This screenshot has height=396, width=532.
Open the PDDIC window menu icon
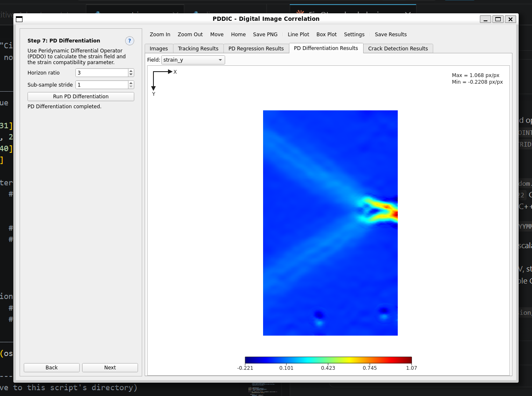tap(19, 19)
